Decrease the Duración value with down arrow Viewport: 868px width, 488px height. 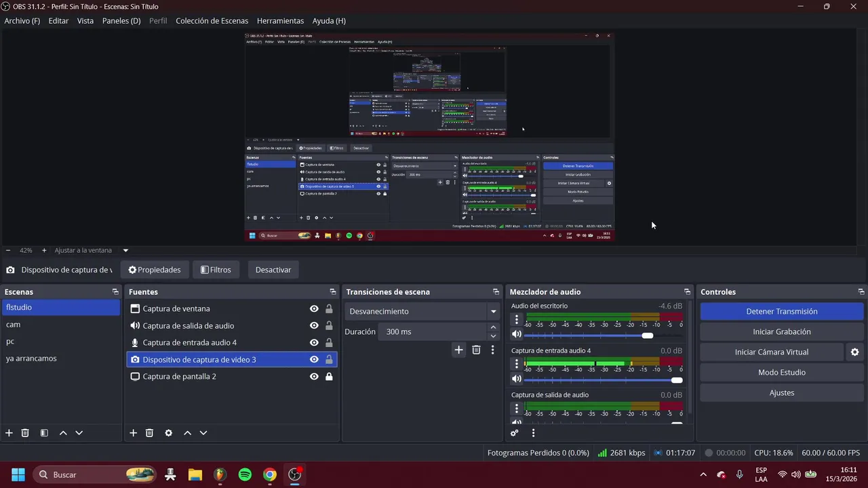click(x=493, y=335)
